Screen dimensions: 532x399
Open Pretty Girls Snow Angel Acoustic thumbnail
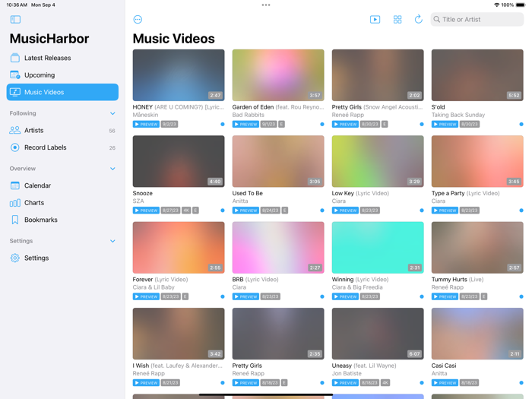(378, 75)
